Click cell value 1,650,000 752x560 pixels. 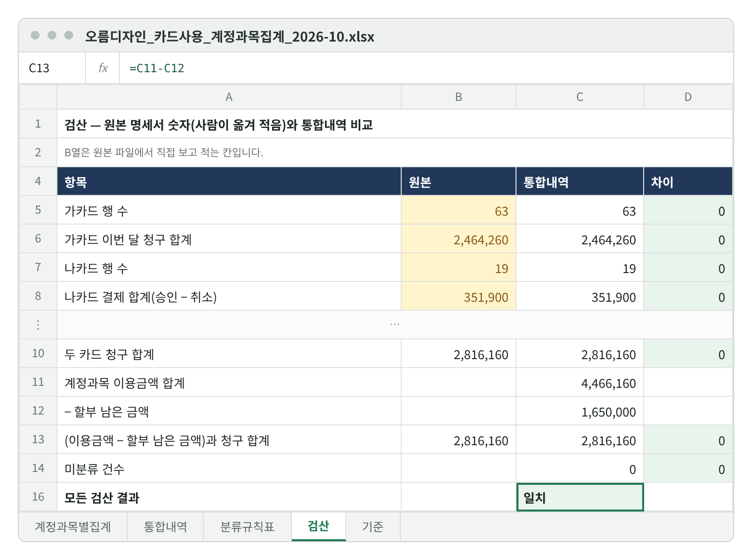click(x=580, y=411)
